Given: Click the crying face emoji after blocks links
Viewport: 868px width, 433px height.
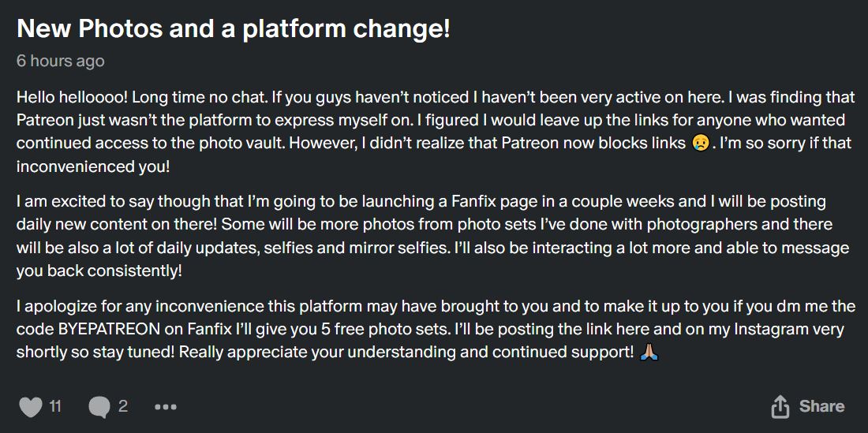Looking at the screenshot, I should click(700, 144).
